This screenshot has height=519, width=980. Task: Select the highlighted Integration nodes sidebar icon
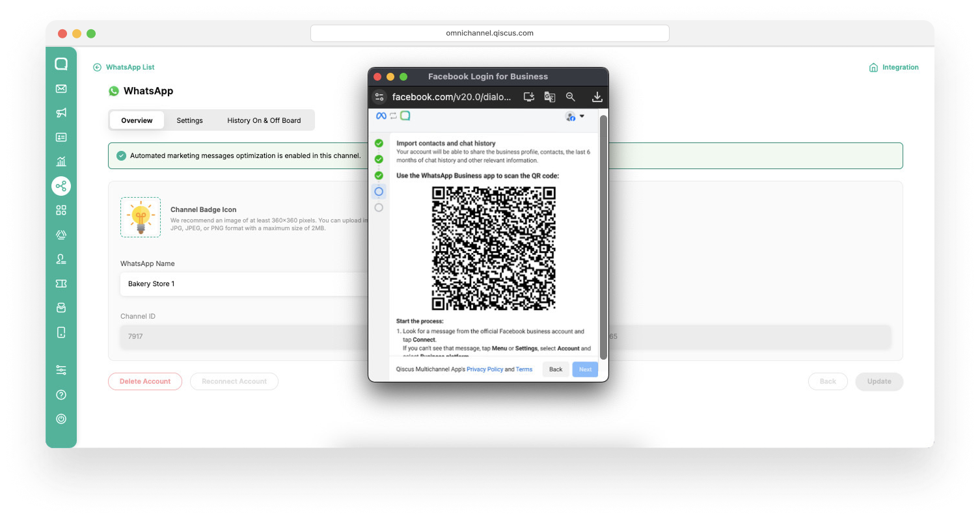[61, 186]
